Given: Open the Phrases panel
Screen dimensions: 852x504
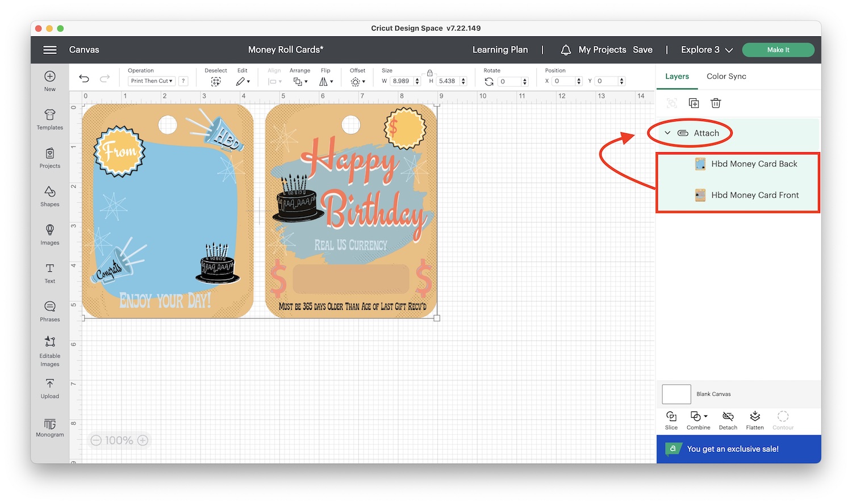Looking at the screenshot, I should pyautogui.click(x=49, y=310).
